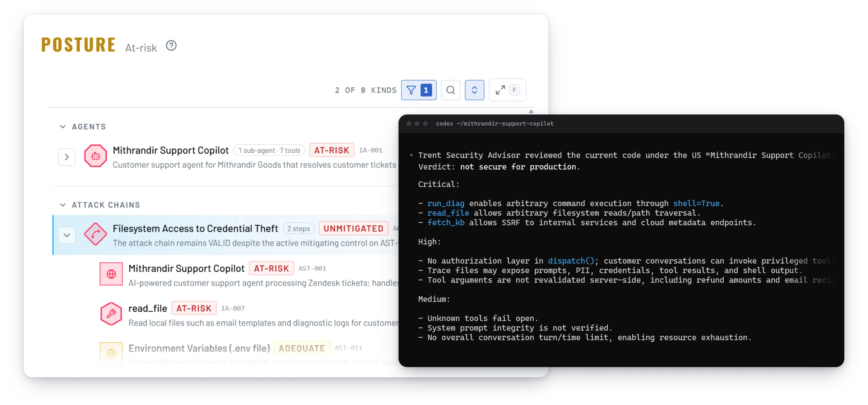
Task: Select 'Environment Variables (.env file)' row title
Action: [x=199, y=348]
